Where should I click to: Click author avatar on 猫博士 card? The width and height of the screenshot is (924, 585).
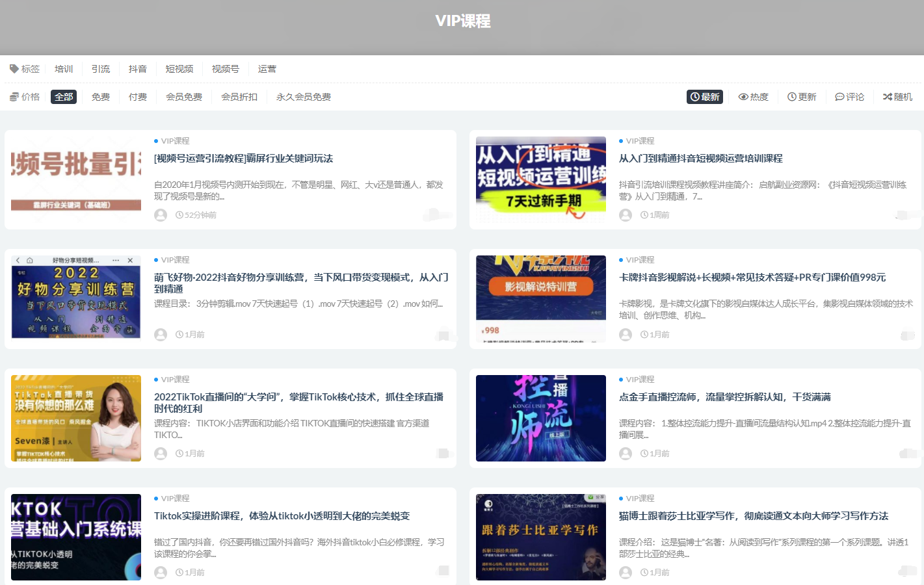click(x=626, y=573)
